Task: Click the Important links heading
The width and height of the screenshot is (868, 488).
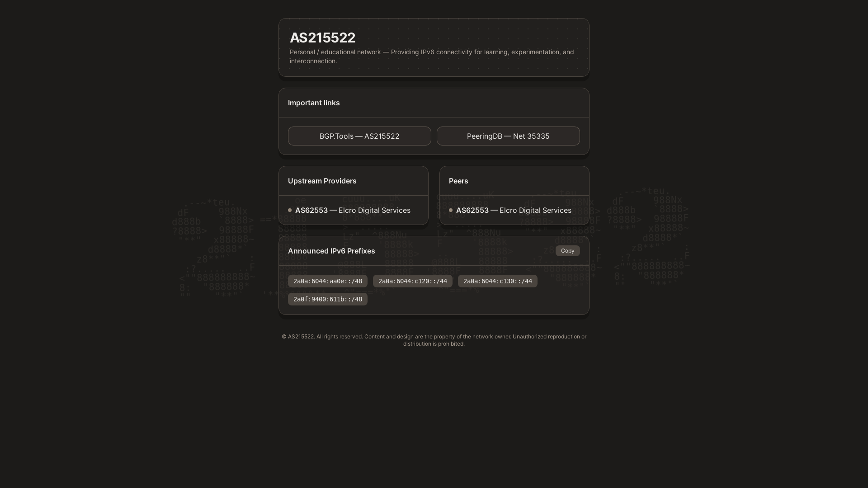Action: [x=314, y=103]
